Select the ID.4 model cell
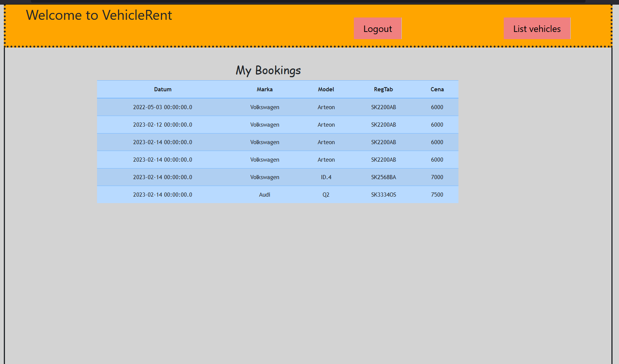Image resolution: width=619 pixels, height=364 pixels. pyautogui.click(x=326, y=177)
